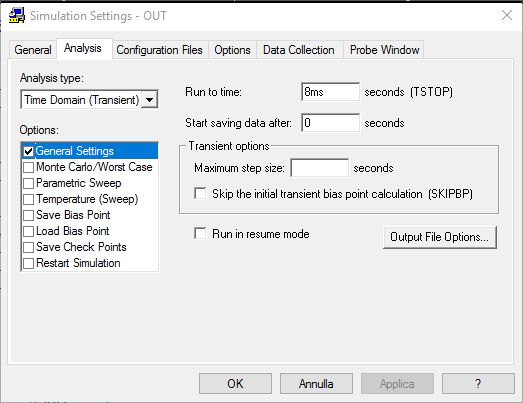This screenshot has width=523, height=403.
Task: Go to the Probe Window tab
Action: 384,50
